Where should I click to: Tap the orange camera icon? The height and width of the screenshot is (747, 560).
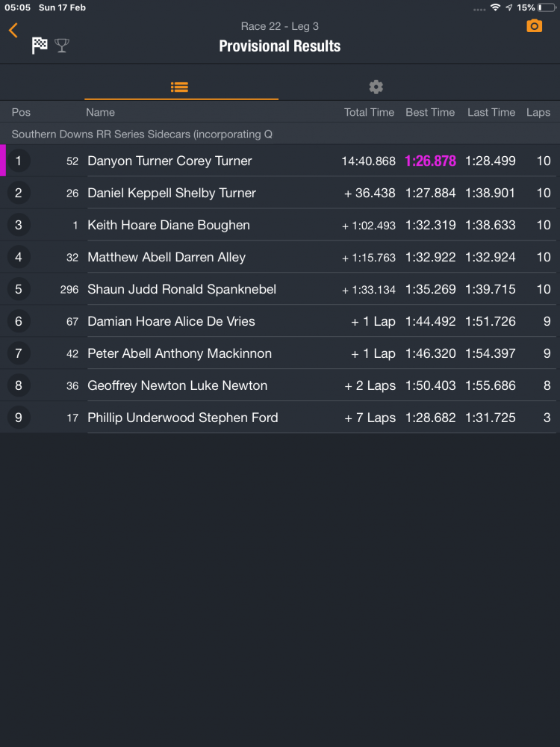[x=534, y=26]
